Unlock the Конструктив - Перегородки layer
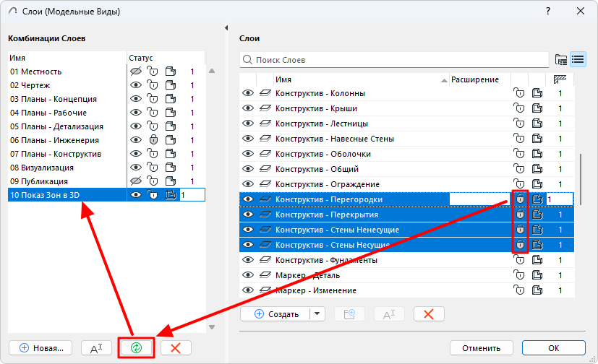This screenshot has width=598, height=364. point(520,199)
